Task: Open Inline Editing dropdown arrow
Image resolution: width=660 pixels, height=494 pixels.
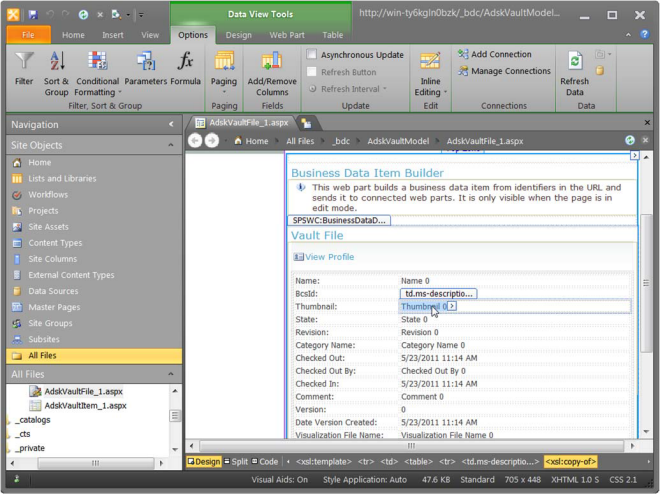Action: coord(445,92)
